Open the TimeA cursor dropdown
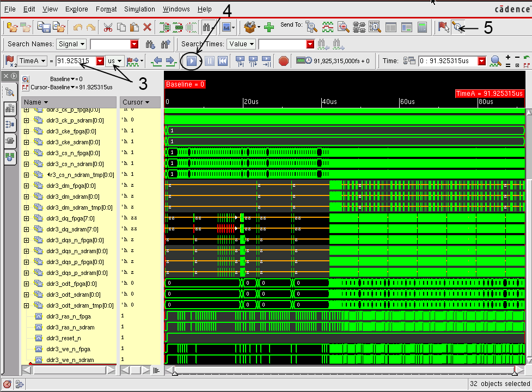The image size is (532, 392). tap(32, 61)
